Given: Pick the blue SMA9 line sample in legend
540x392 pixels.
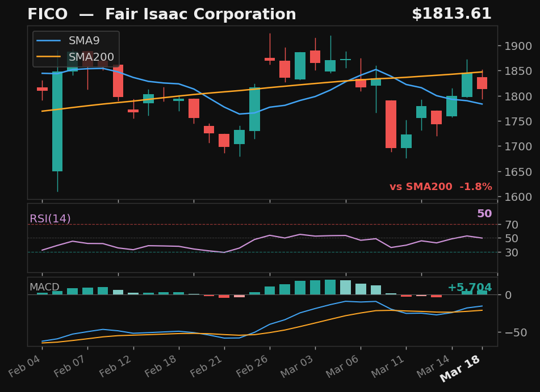Looking at the screenshot, I should pyautogui.click(x=49, y=41).
